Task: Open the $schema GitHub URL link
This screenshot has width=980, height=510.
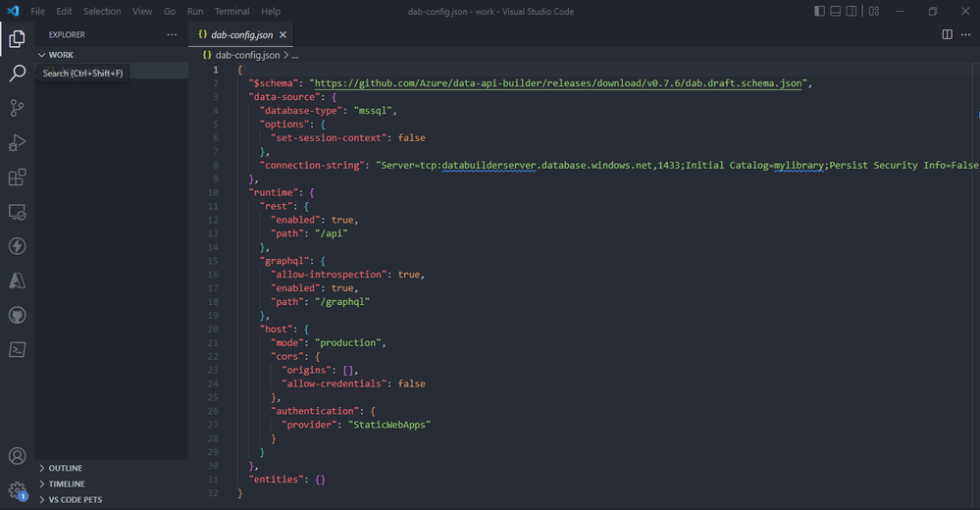Action: (558, 83)
